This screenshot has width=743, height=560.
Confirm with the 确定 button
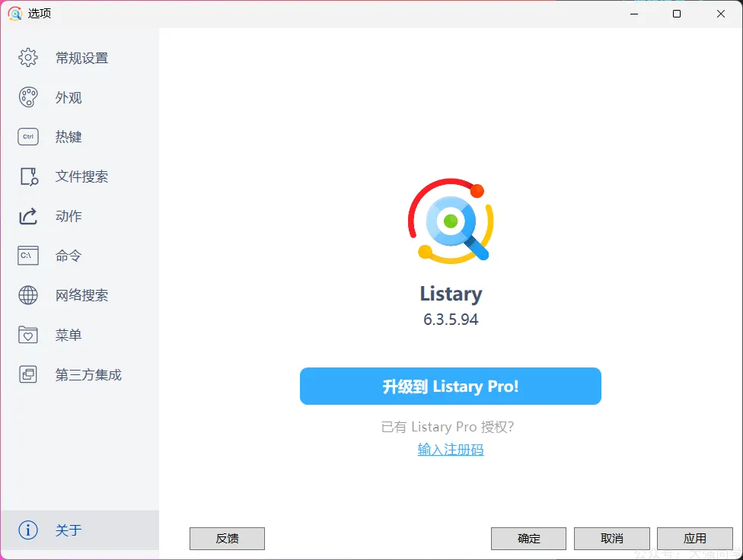point(528,539)
